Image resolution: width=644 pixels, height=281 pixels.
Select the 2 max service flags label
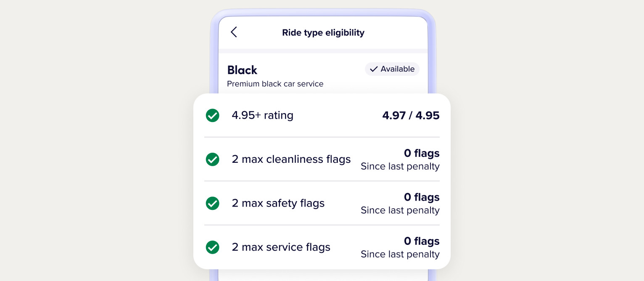click(x=281, y=247)
